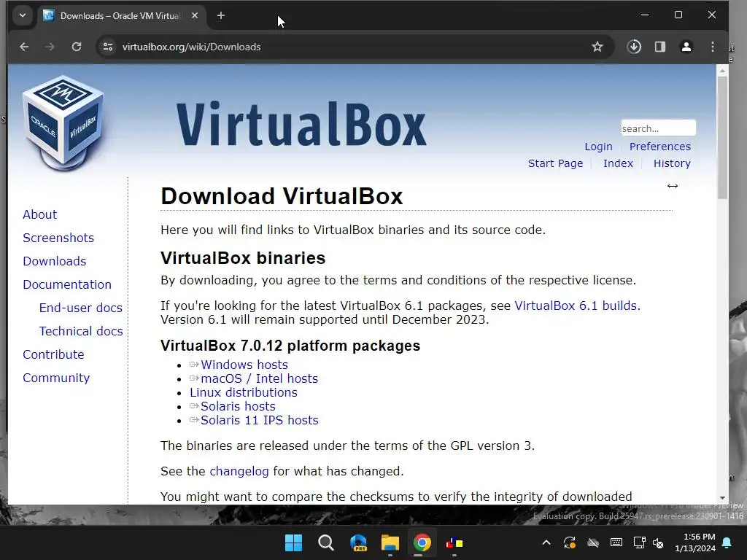Toggle page width double-arrow icon

tap(672, 186)
